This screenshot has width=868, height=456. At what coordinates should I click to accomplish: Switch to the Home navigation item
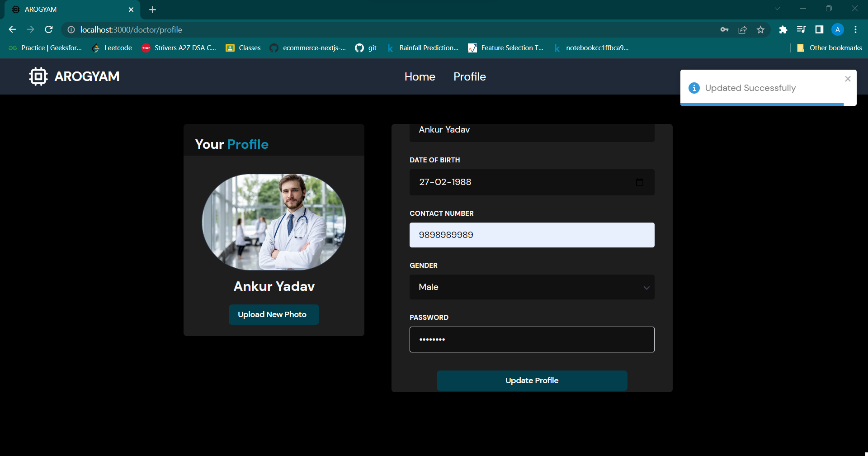(420, 76)
